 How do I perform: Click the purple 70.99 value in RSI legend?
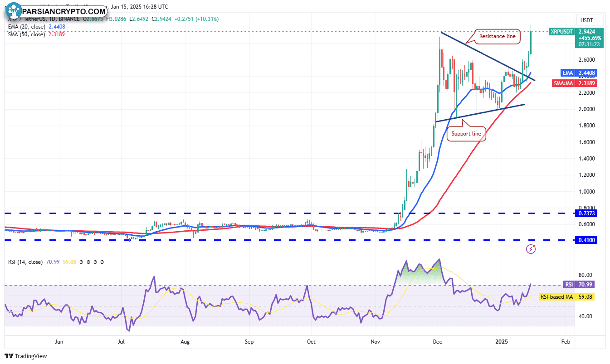53,262
